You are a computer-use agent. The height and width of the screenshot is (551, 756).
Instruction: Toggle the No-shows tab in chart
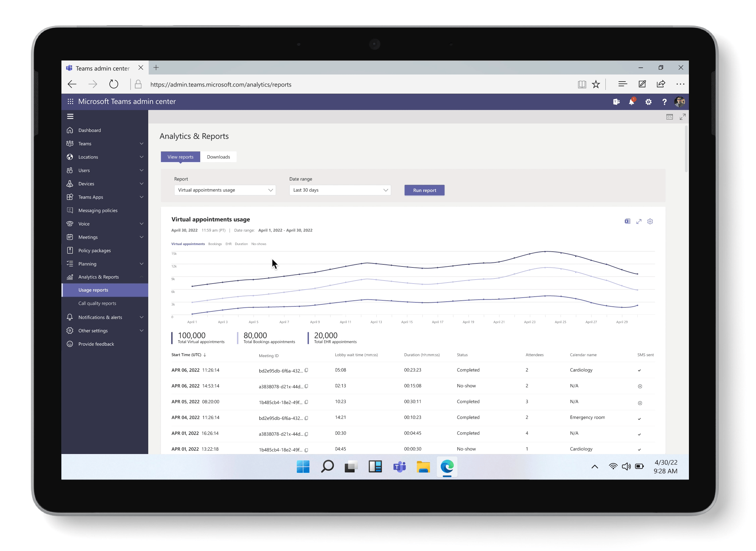tap(258, 244)
